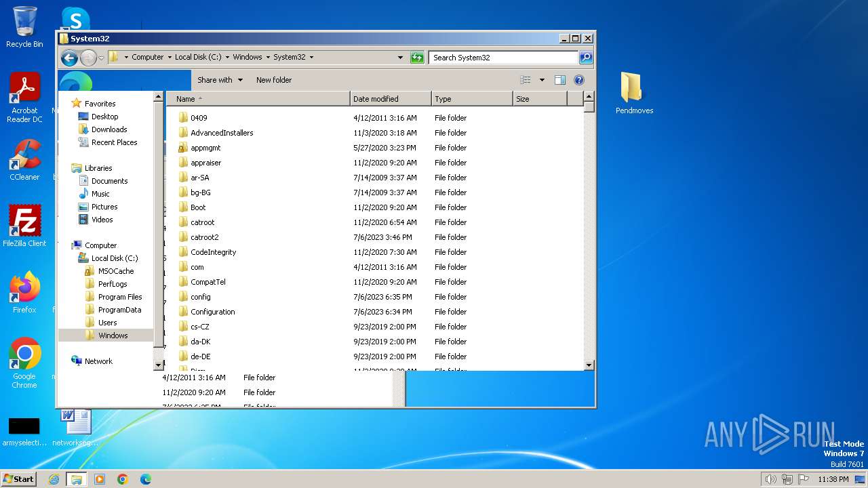The width and height of the screenshot is (868, 488).
Task: Open Edge from the taskbar
Action: [x=146, y=479]
